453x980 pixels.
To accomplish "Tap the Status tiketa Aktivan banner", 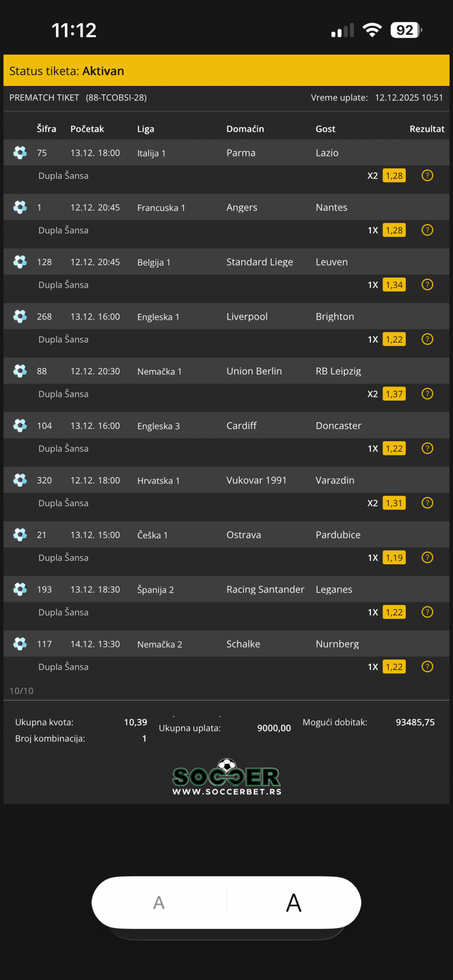I will coord(226,71).
